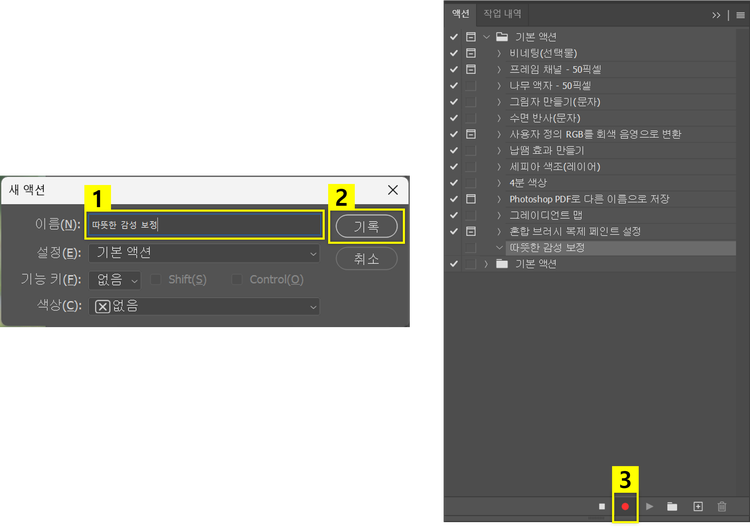Toggle dialog icon for 사용자 정의 RGB row
The height and width of the screenshot is (527, 750).
point(471,134)
